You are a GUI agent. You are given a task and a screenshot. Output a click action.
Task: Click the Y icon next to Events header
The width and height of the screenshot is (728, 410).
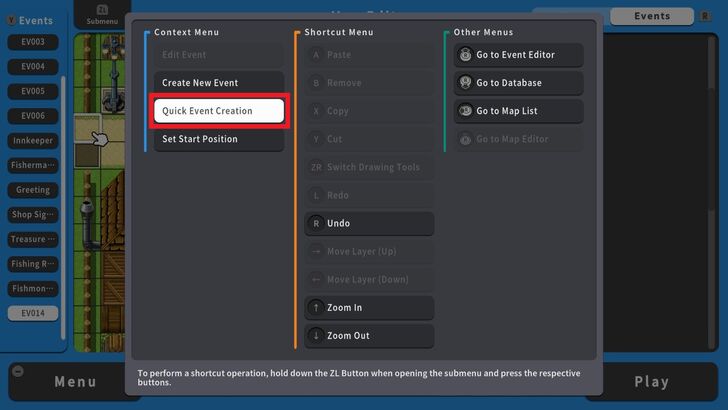tap(11, 20)
